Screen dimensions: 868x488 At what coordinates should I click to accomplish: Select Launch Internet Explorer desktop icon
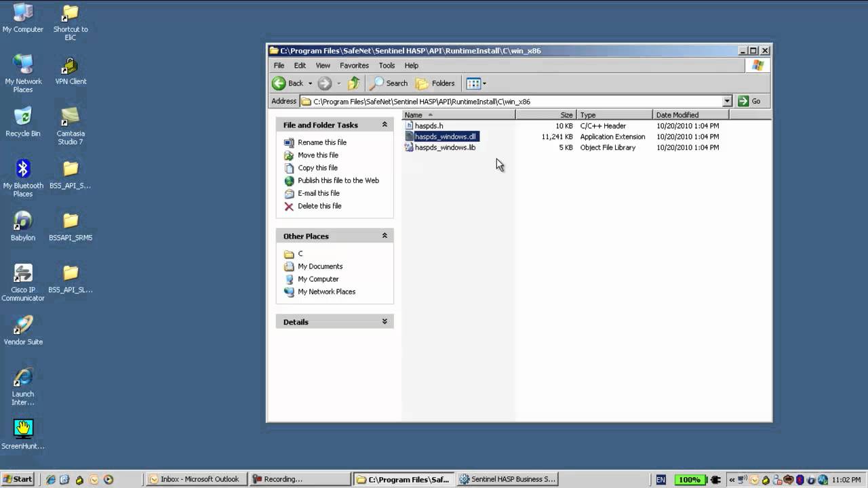click(23, 388)
